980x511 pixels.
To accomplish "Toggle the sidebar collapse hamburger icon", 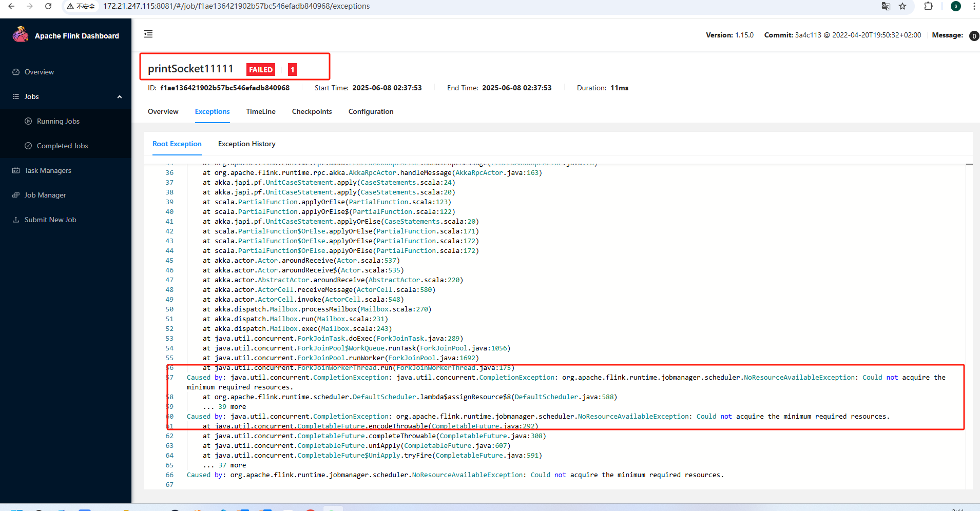I will [148, 34].
